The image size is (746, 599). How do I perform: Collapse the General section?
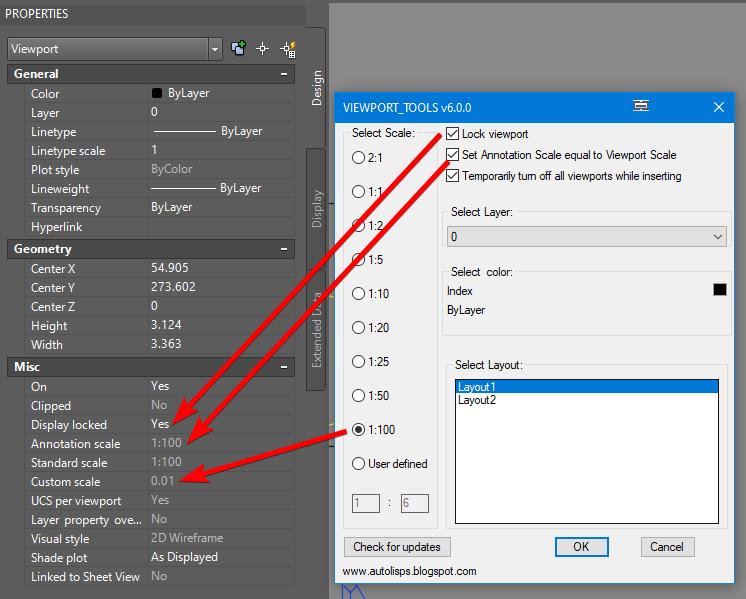click(x=284, y=74)
